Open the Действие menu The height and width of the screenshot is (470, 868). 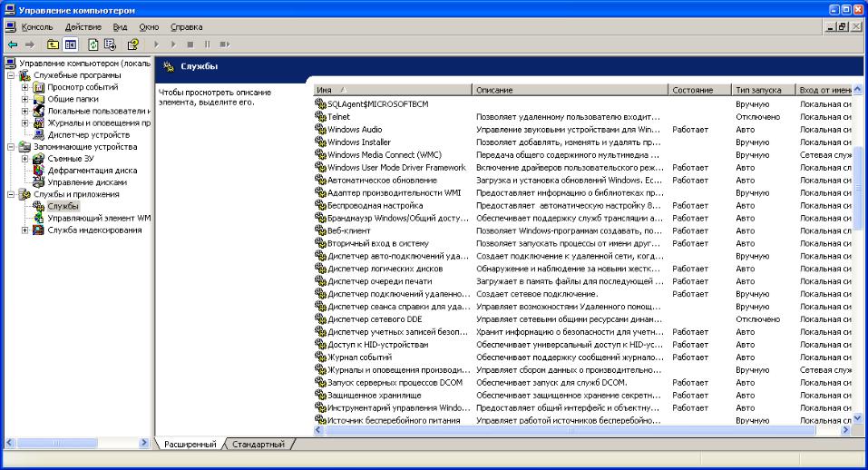point(83,26)
